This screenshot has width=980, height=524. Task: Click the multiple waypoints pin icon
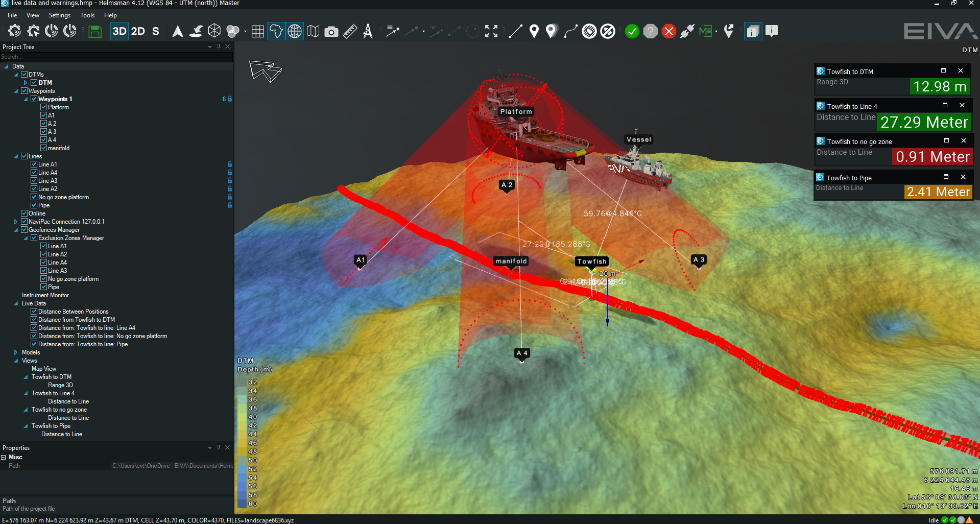point(551,32)
